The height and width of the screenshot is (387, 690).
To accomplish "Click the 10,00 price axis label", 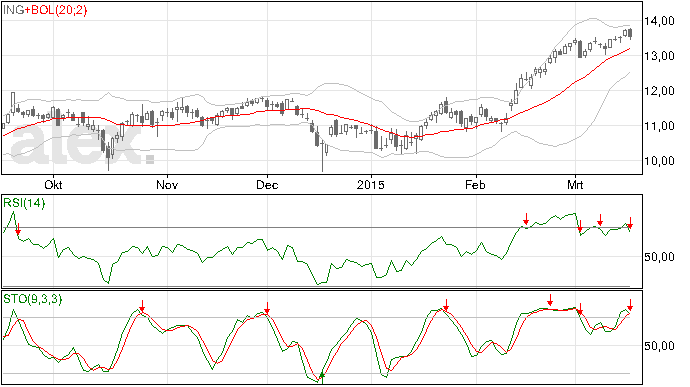I will click(x=659, y=161).
